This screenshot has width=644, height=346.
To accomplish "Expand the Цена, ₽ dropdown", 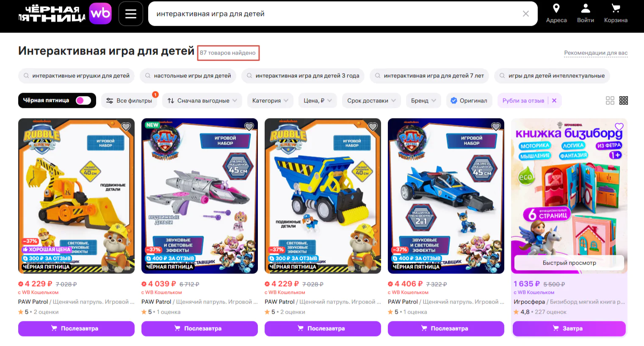I will (x=318, y=100).
